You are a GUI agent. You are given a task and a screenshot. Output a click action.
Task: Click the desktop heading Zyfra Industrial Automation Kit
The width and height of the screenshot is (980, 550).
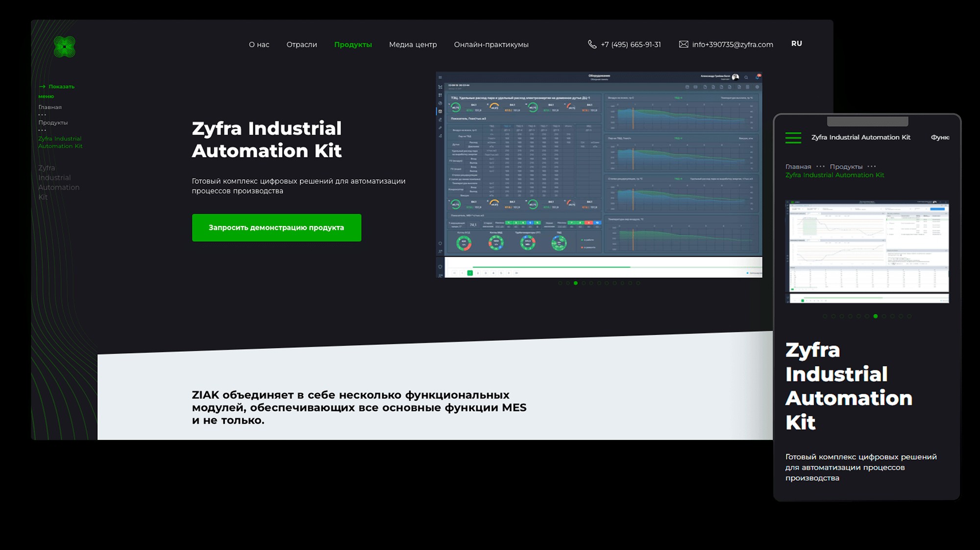tap(267, 140)
